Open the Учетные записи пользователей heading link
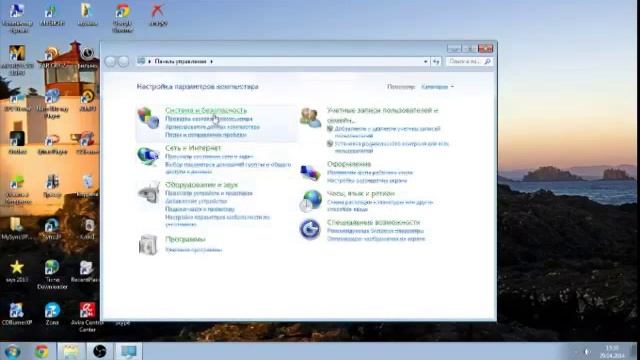The image size is (640, 360). click(x=382, y=115)
